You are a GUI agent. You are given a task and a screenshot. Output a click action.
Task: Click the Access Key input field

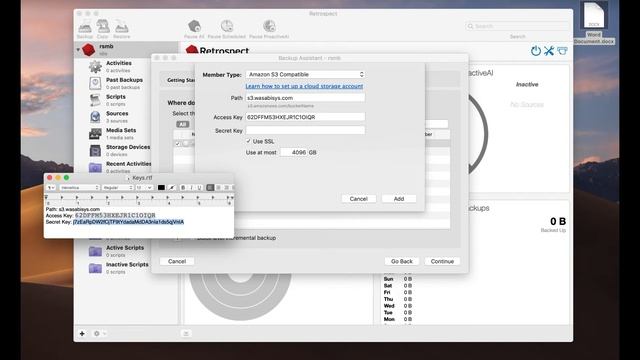pyautogui.click(x=305, y=117)
